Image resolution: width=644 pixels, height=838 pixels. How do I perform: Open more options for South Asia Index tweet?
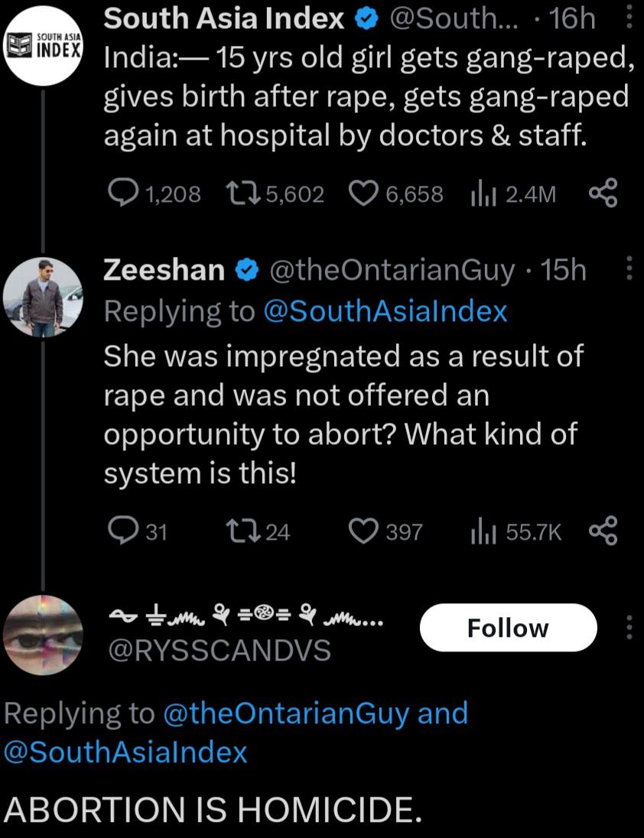coord(629,18)
